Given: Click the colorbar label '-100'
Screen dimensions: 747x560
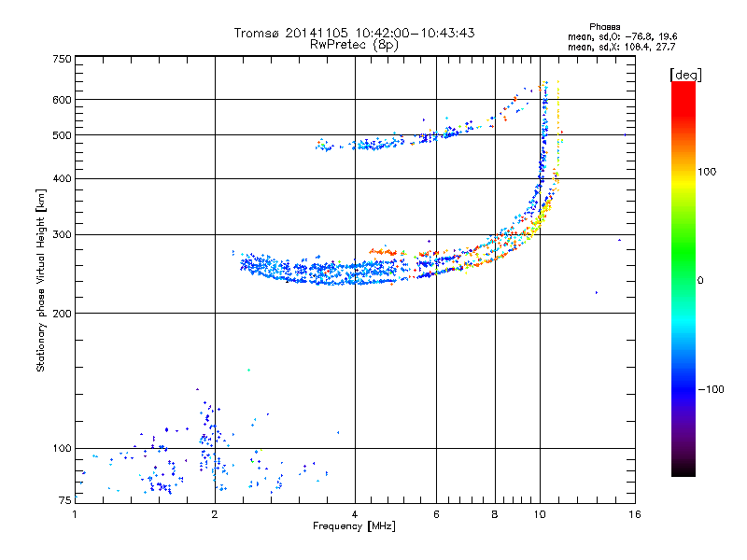Looking at the screenshot, I should [711, 389].
